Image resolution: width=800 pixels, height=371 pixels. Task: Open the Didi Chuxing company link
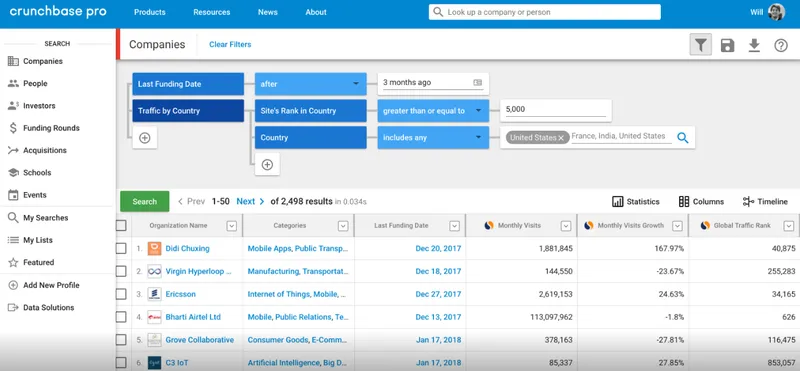click(x=187, y=249)
